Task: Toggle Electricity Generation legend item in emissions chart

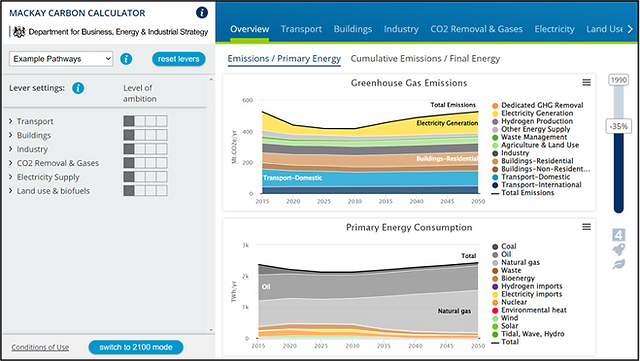Action: click(533, 113)
